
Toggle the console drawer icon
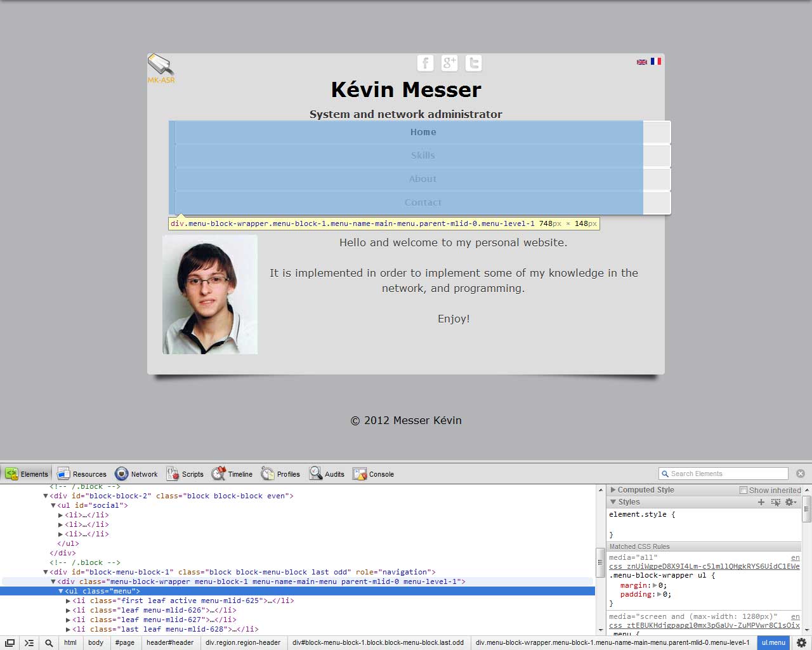pos(29,642)
